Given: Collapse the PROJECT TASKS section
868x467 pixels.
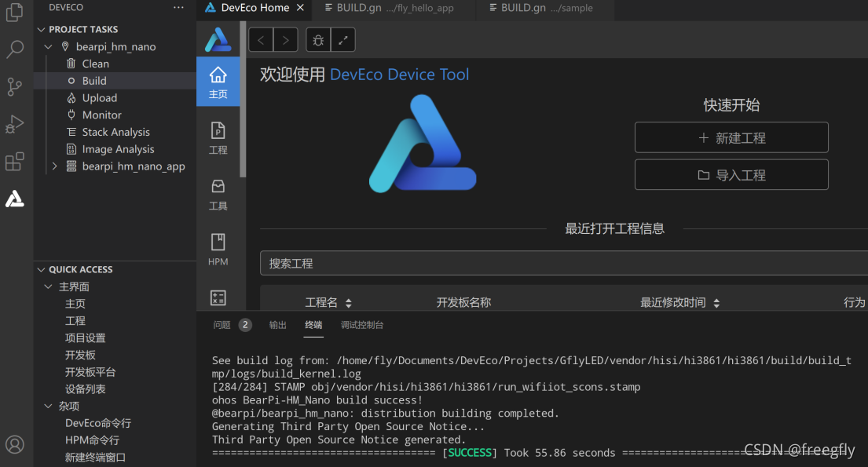Looking at the screenshot, I should point(41,29).
